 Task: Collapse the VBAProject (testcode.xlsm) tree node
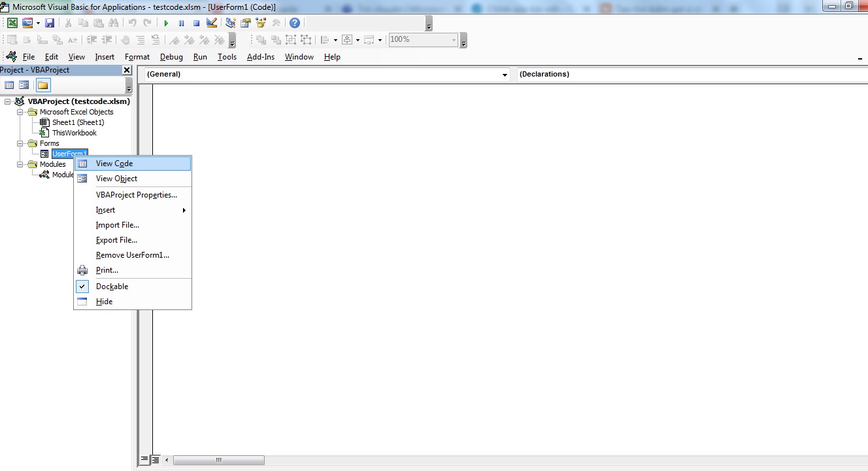(7, 101)
